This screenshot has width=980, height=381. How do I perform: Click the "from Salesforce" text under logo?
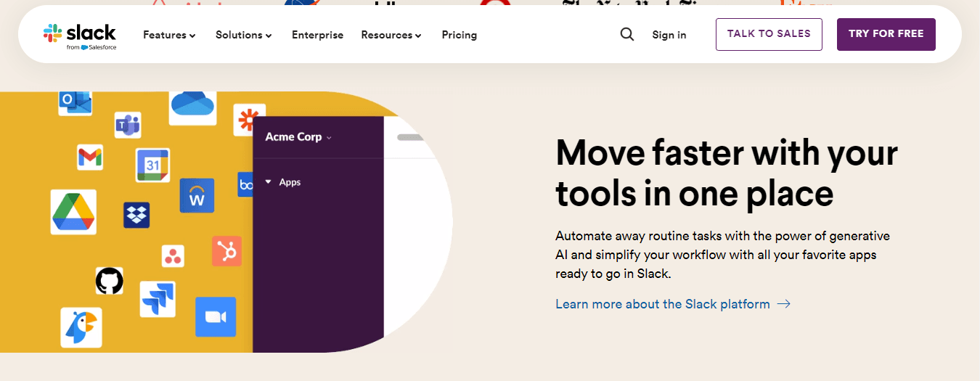click(91, 47)
